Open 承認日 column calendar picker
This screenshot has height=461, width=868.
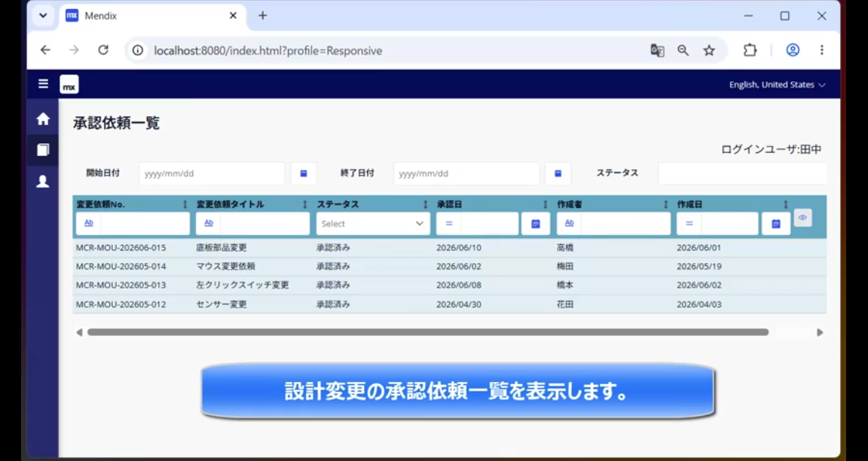(x=535, y=224)
